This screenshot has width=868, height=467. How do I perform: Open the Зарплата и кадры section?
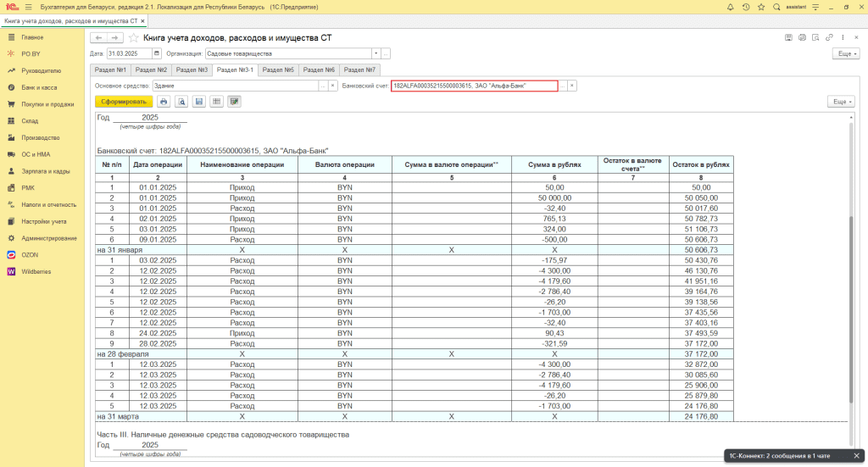pyautogui.click(x=46, y=171)
